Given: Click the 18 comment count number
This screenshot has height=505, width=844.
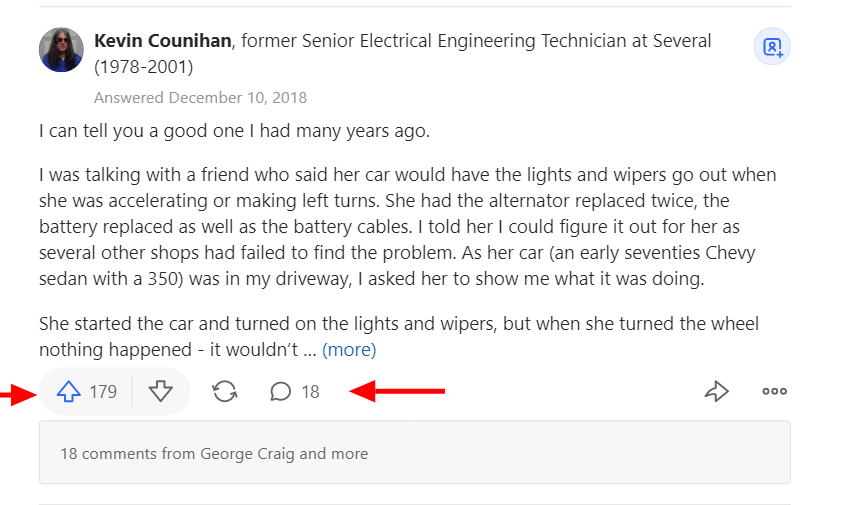Looking at the screenshot, I should (311, 392).
